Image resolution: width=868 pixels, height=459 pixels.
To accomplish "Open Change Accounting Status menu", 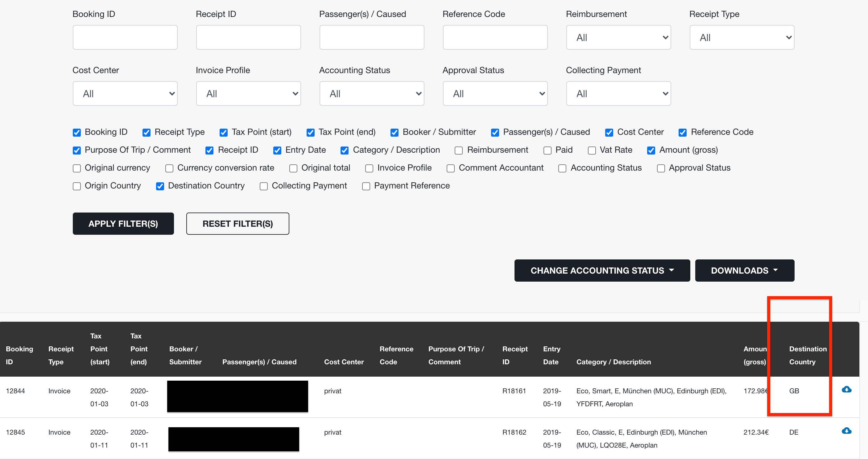I will 602,270.
